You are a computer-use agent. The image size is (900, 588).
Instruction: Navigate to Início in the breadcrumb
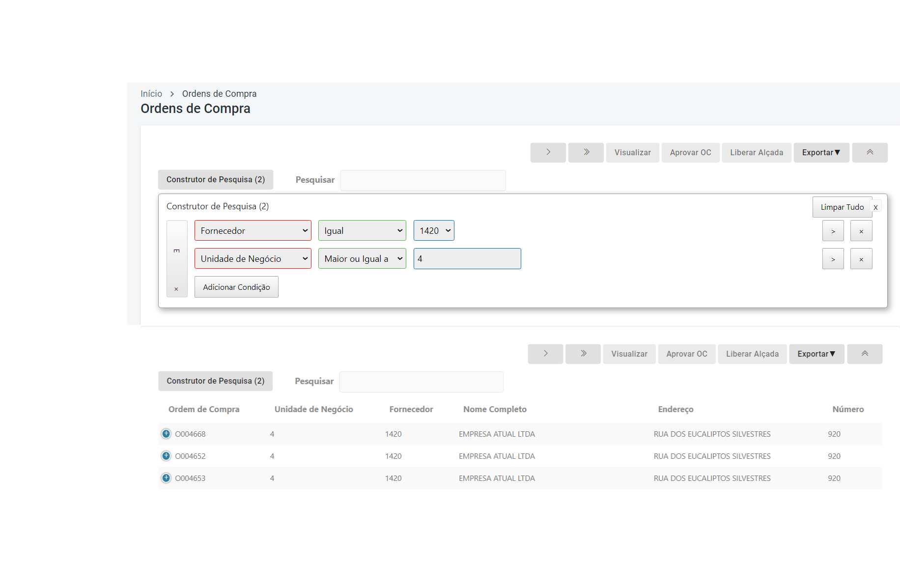pyautogui.click(x=151, y=94)
